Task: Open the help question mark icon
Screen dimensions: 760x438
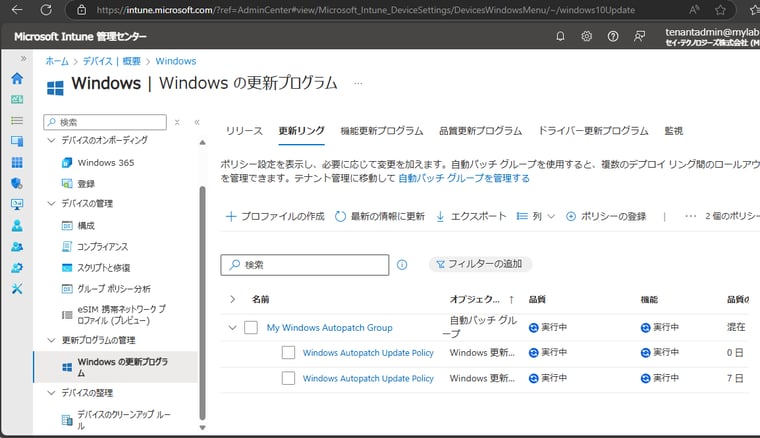Action: coord(613,36)
